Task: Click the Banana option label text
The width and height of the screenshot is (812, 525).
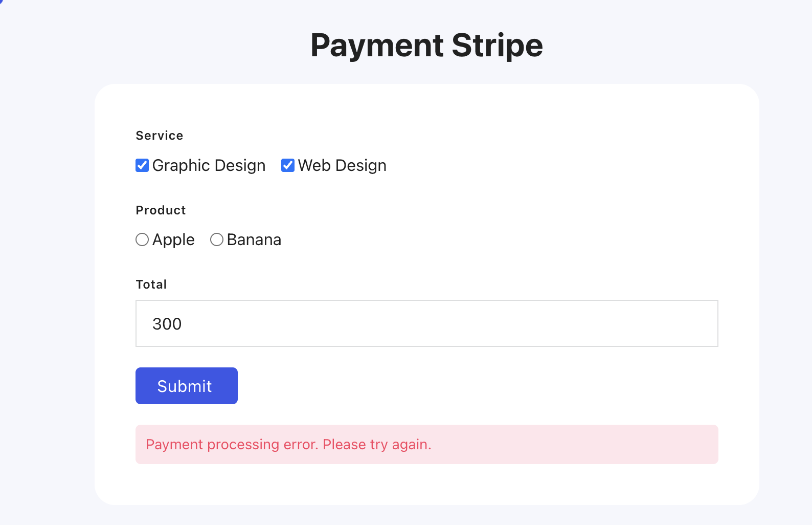Action: point(254,240)
